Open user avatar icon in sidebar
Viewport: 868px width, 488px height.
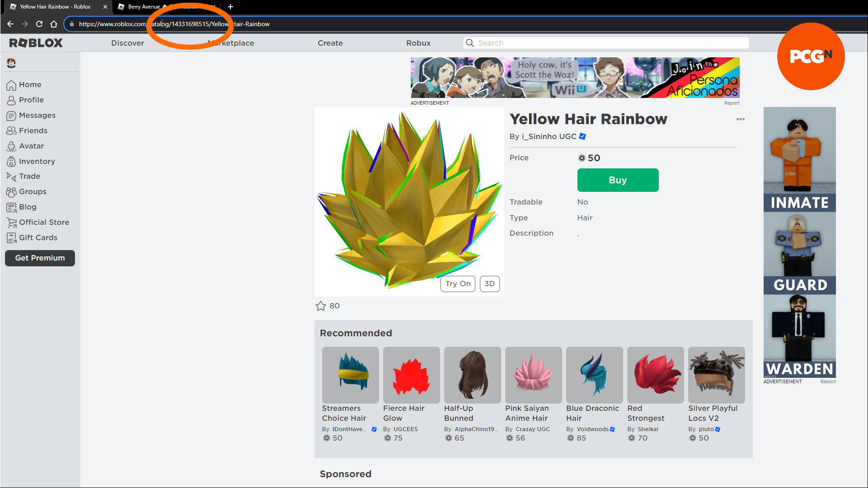(11, 63)
